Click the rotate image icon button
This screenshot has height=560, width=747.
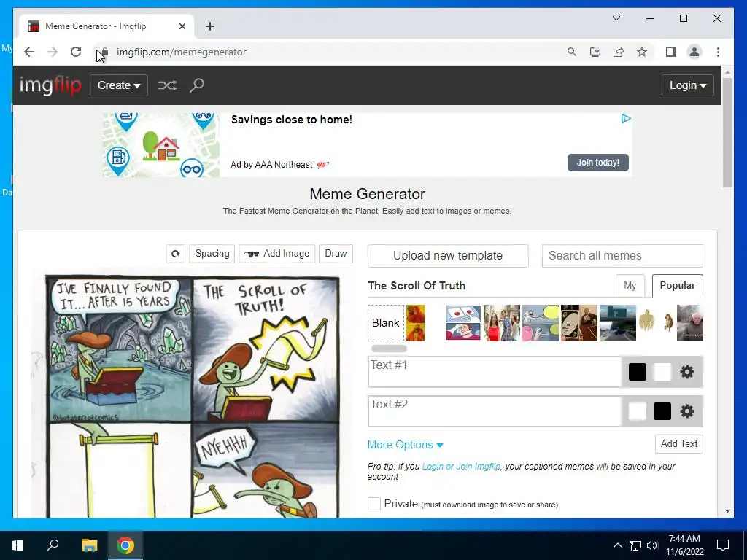tap(175, 254)
